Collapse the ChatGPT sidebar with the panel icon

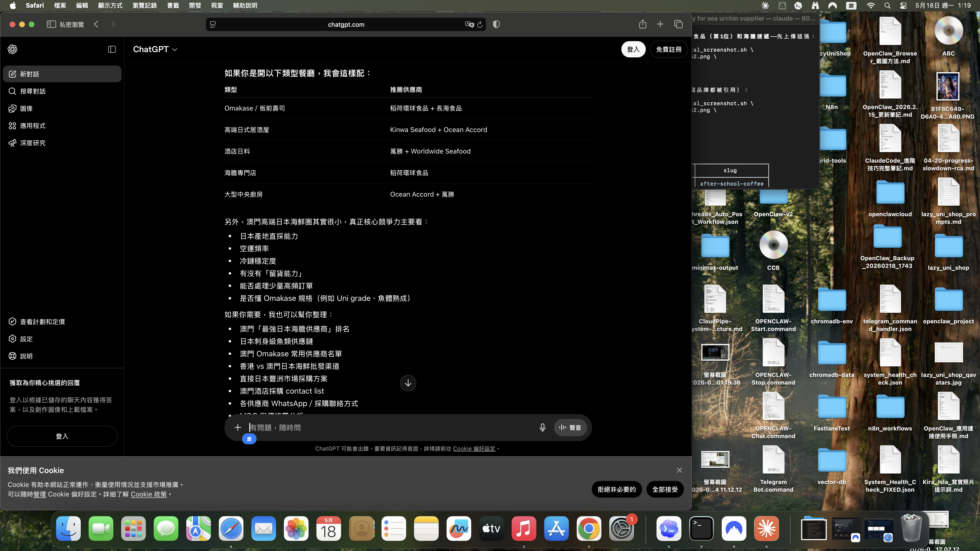pos(112,49)
